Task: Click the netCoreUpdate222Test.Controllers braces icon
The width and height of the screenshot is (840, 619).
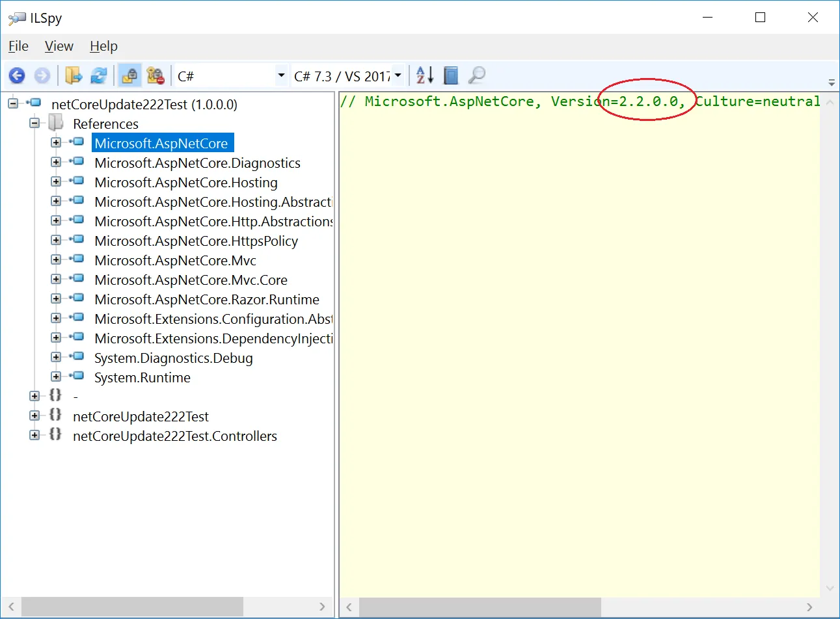Action: [x=56, y=434]
